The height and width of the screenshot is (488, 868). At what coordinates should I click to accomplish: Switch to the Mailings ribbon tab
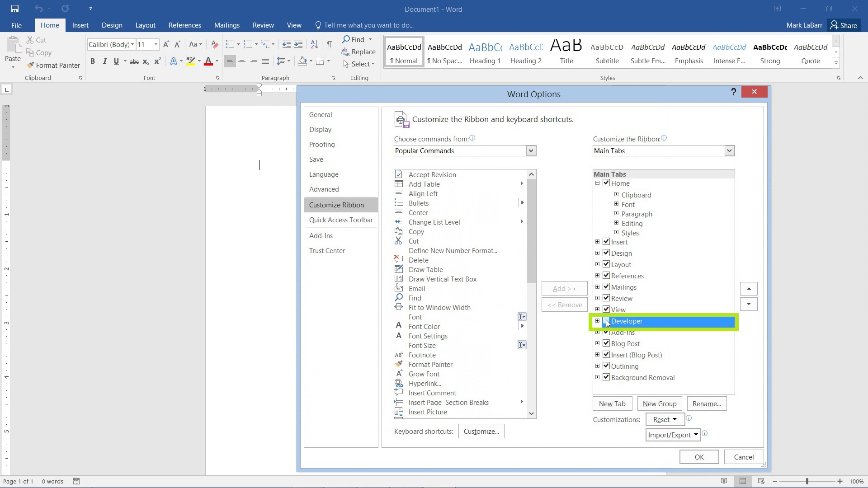[227, 25]
